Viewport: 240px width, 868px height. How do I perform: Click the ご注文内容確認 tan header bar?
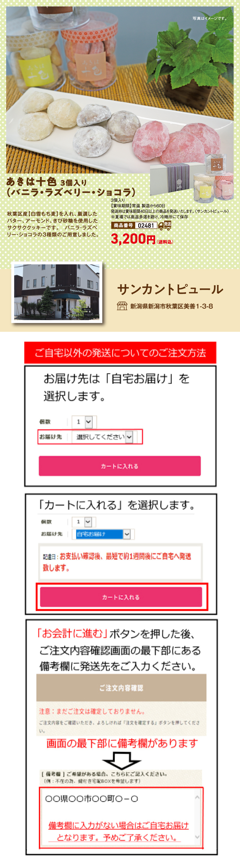pos(121,688)
